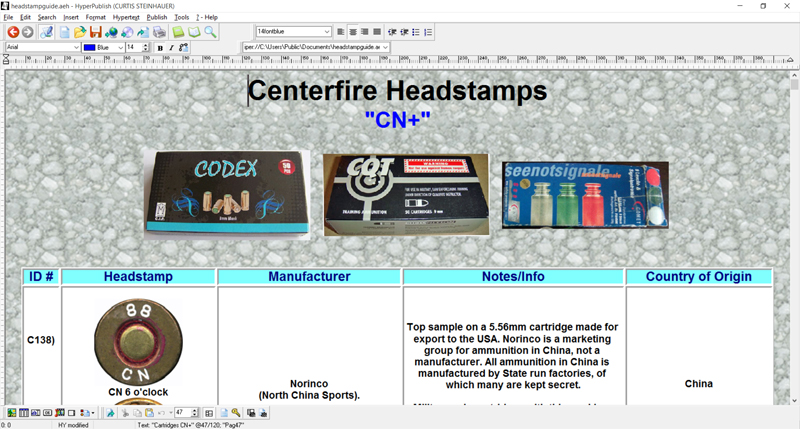This screenshot has width=800, height=429.
Task: Click the bottom toolbar text field icon
Action: click(x=35, y=413)
